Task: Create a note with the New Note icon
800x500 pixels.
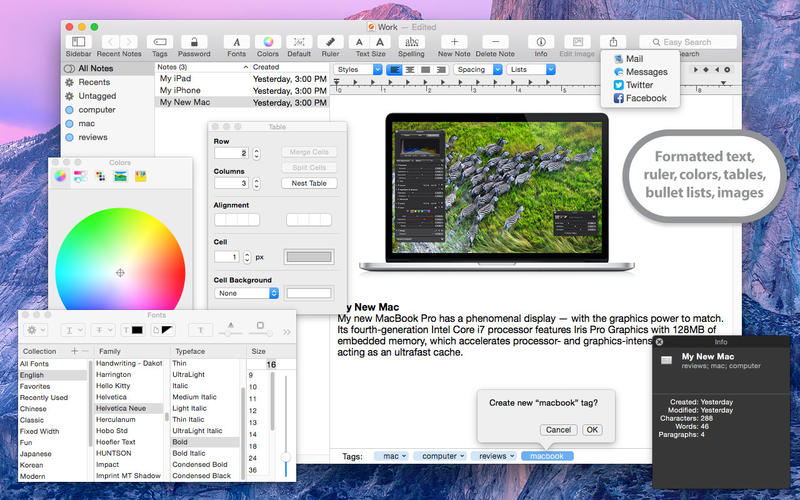Action: pos(453,42)
